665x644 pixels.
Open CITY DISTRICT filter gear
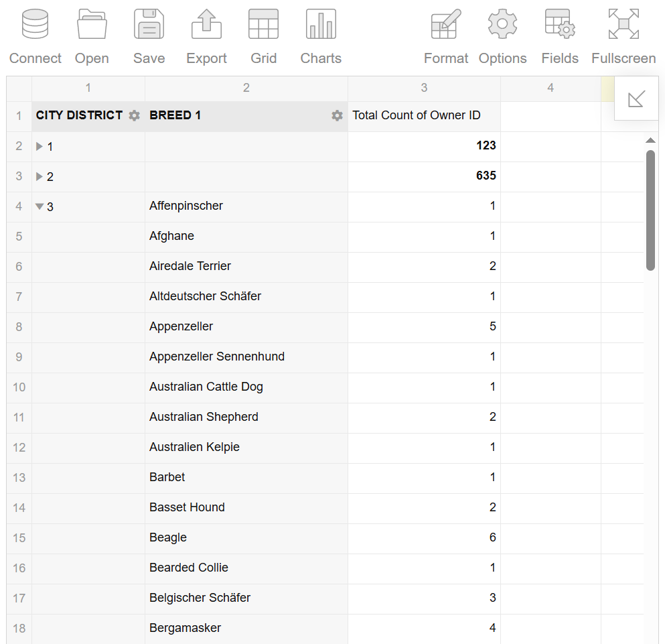pos(134,115)
